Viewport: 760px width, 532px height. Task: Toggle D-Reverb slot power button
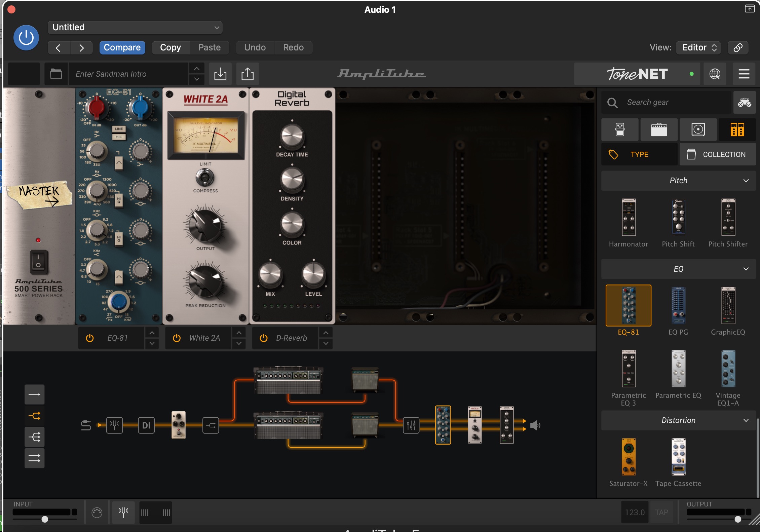(264, 338)
